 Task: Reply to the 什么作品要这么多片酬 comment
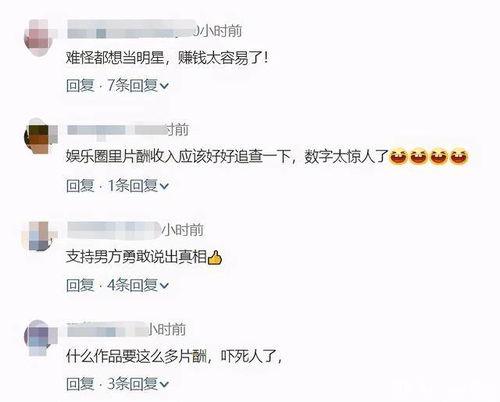80,384
